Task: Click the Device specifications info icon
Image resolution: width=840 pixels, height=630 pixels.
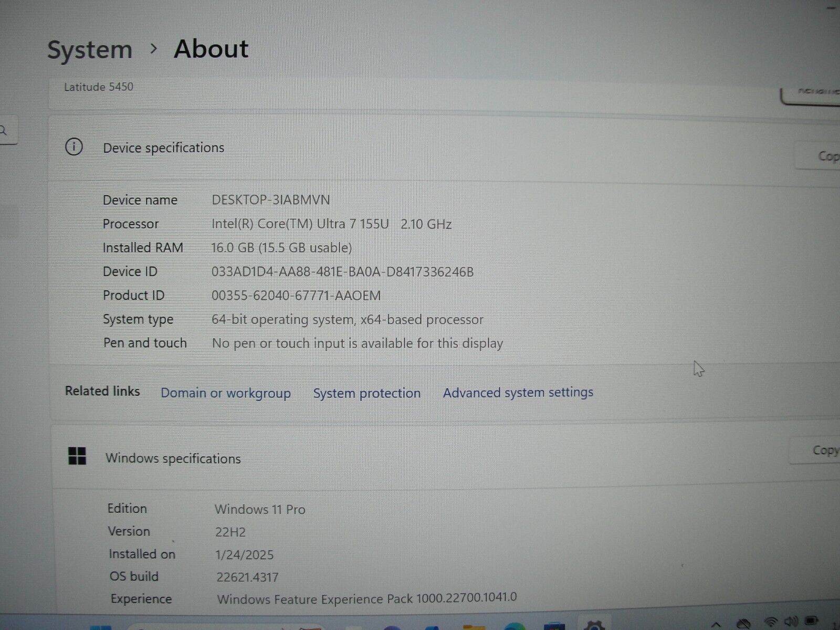Action: click(73, 147)
